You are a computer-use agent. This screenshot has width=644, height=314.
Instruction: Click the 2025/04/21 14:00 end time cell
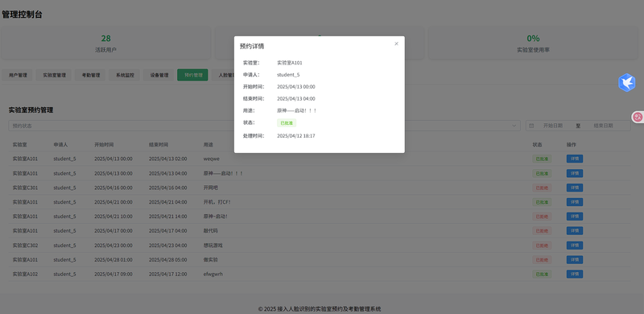click(x=167, y=217)
